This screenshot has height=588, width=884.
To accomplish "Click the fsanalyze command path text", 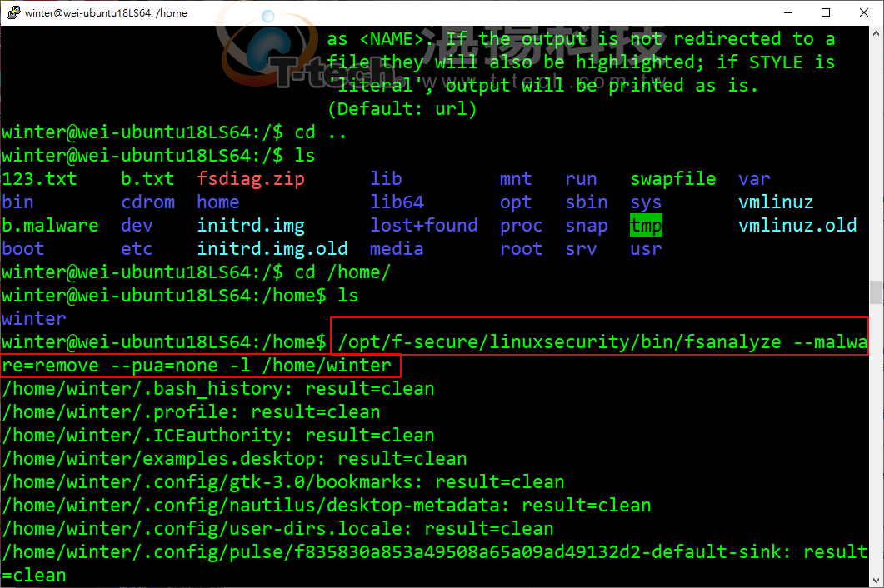I will point(559,342).
